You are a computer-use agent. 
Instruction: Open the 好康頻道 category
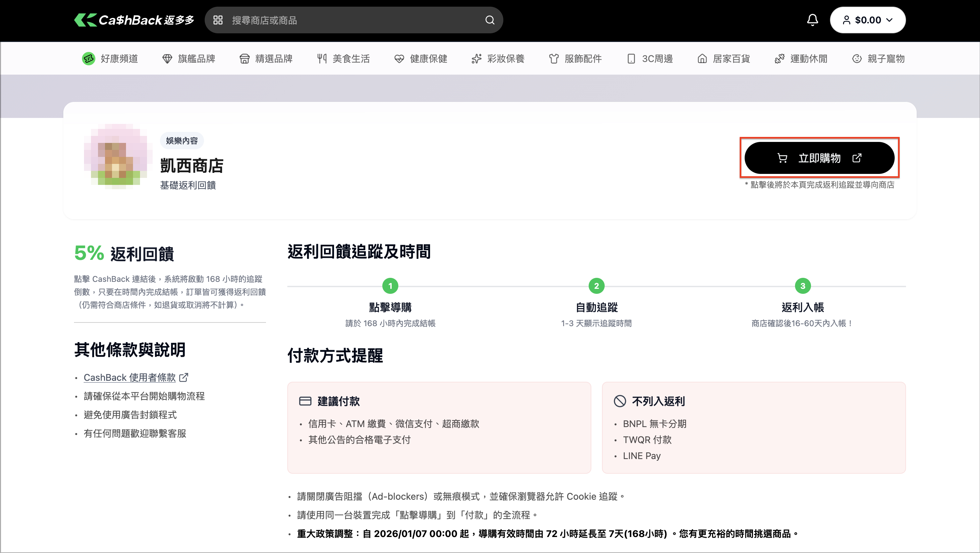coord(110,59)
